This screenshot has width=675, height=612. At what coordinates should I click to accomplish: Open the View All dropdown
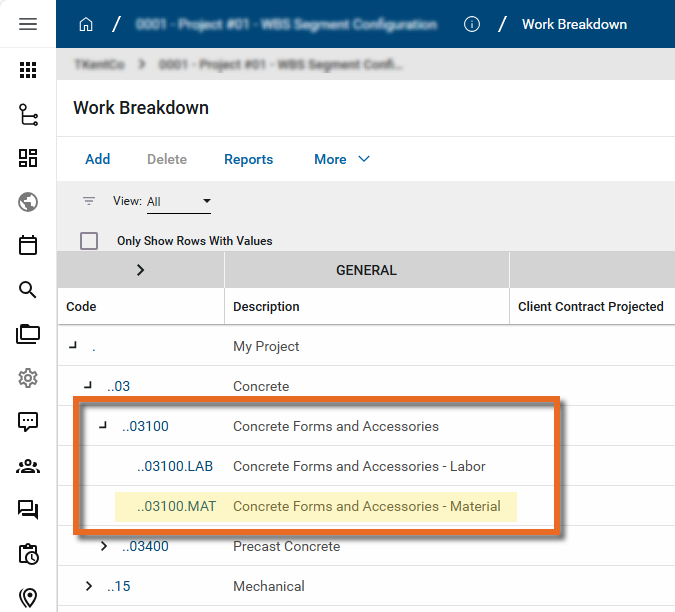[179, 201]
